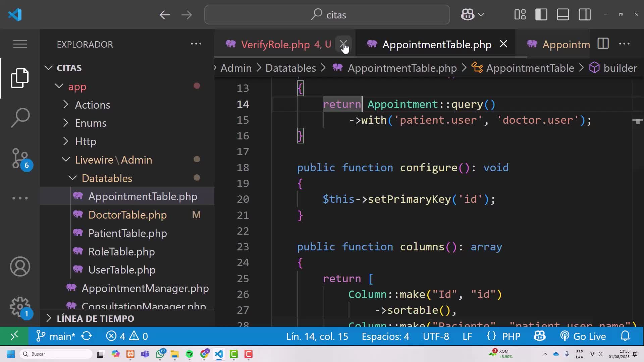Open the hamburger application menu

20,44
